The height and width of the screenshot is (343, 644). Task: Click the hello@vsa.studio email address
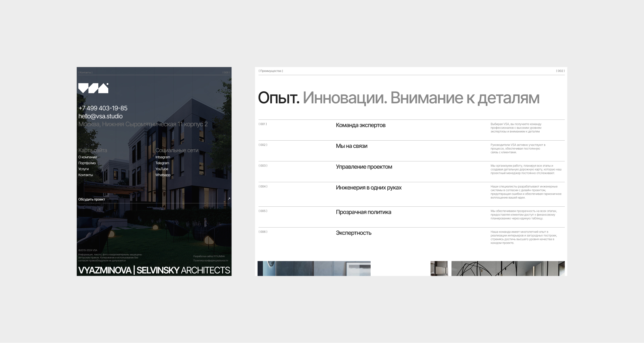(x=101, y=116)
